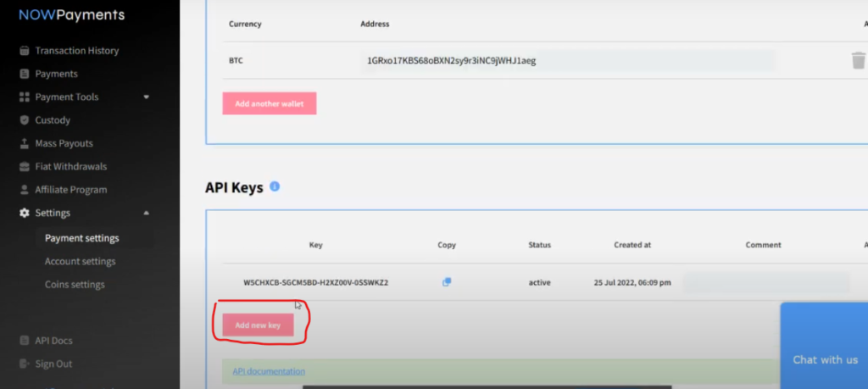Viewport: 868px width, 389px height.
Task: Click the Fiat Withdrawals icon
Action: 25,167
